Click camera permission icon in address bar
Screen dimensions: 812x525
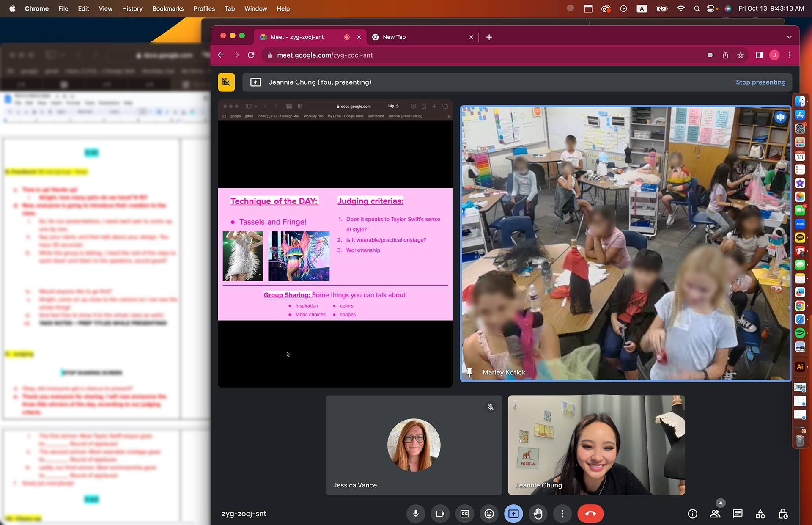pos(710,55)
